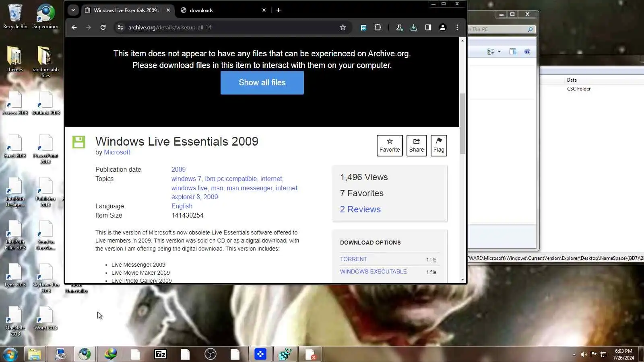
Task: Open the Recycle Bin desktop icon
Action: (x=15, y=17)
